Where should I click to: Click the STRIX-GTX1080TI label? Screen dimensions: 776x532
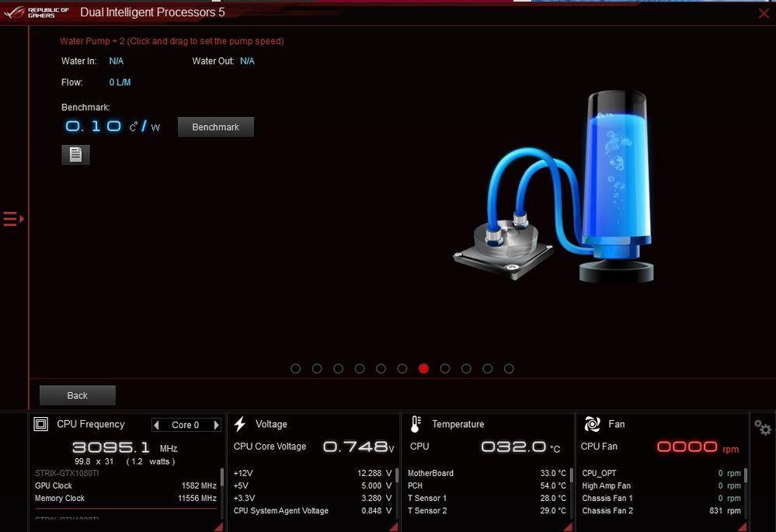67,474
